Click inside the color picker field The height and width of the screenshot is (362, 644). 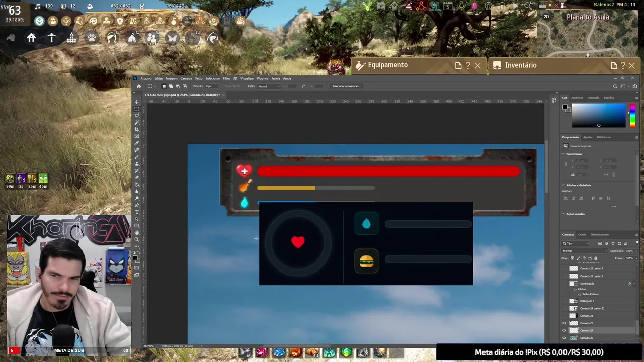(599, 115)
